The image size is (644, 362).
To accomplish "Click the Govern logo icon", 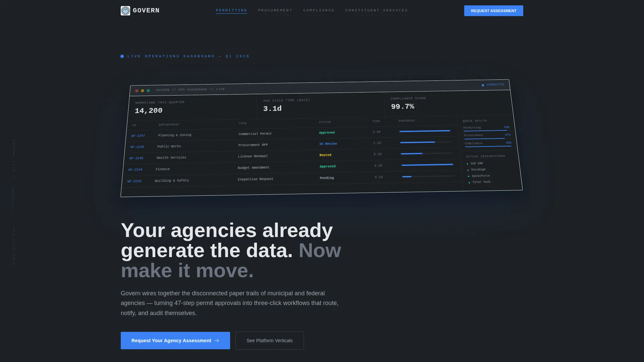I will pos(125,11).
